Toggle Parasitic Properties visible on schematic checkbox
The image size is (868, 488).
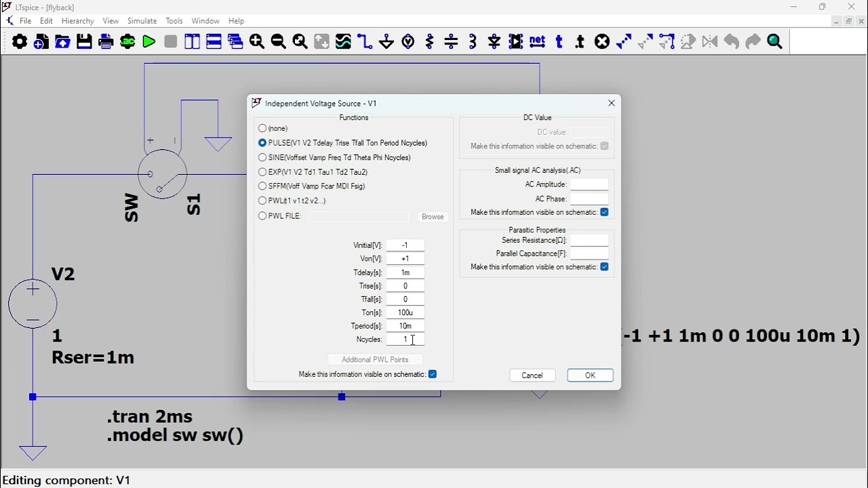point(604,267)
